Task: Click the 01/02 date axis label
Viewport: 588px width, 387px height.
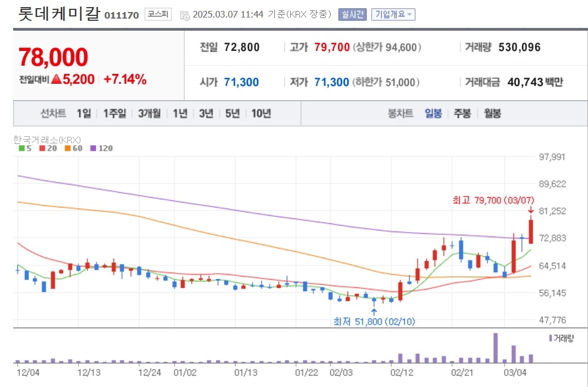Action: coord(185,373)
